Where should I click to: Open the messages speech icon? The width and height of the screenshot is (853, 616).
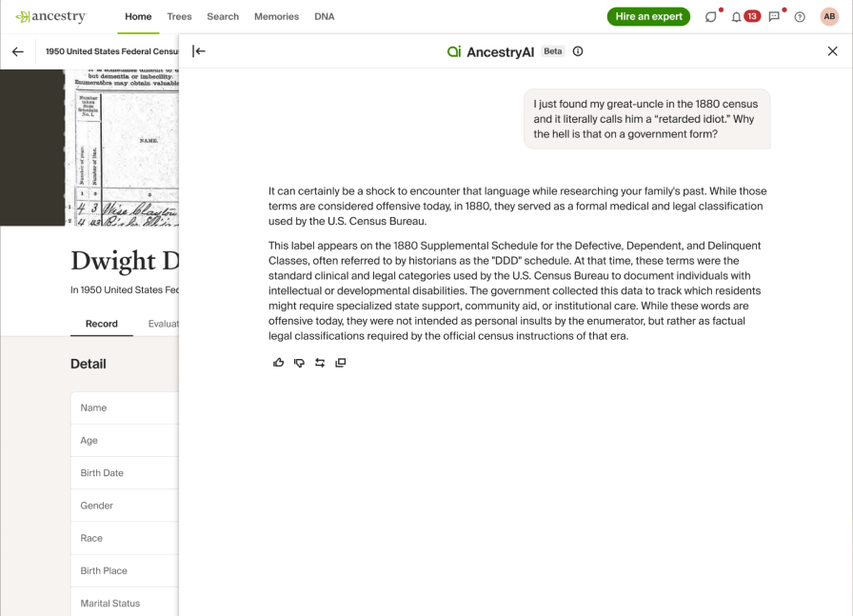pos(774,17)
